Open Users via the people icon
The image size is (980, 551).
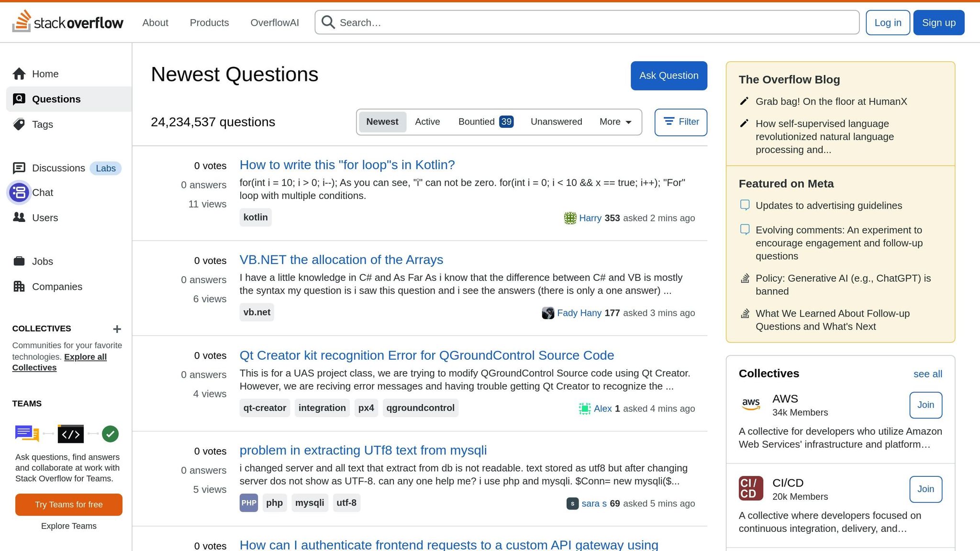click(x=19, y=218)
